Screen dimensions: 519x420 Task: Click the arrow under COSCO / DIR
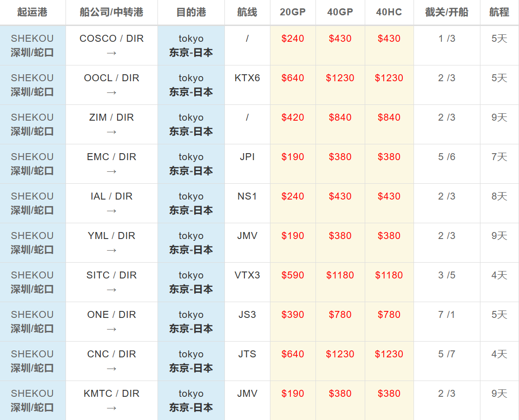pyautogui.click(x=112, y=53)
